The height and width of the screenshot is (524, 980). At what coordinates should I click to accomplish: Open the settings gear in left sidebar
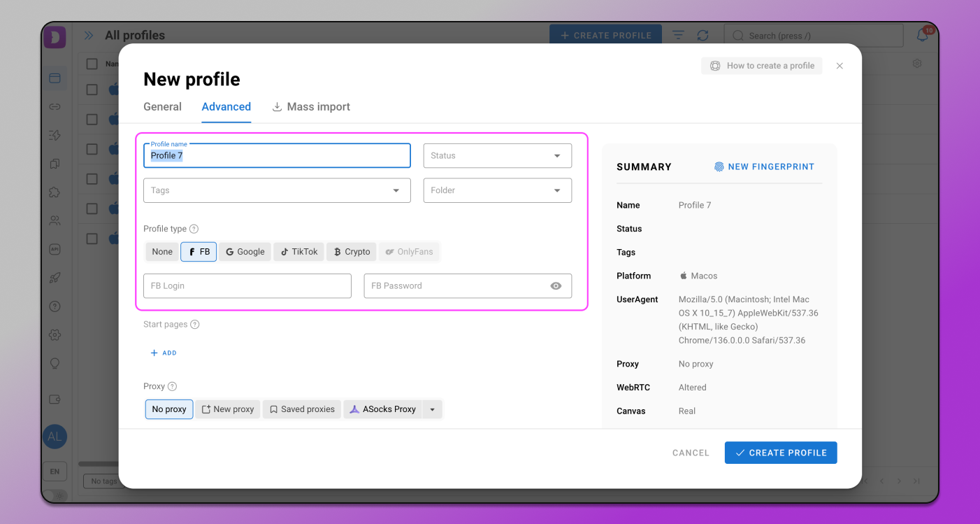55,335
